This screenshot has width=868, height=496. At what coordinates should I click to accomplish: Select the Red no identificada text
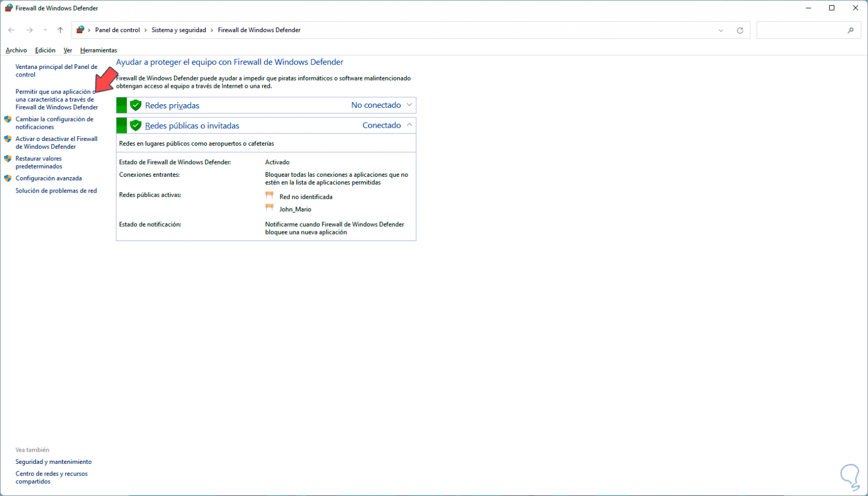click(306, 197)
